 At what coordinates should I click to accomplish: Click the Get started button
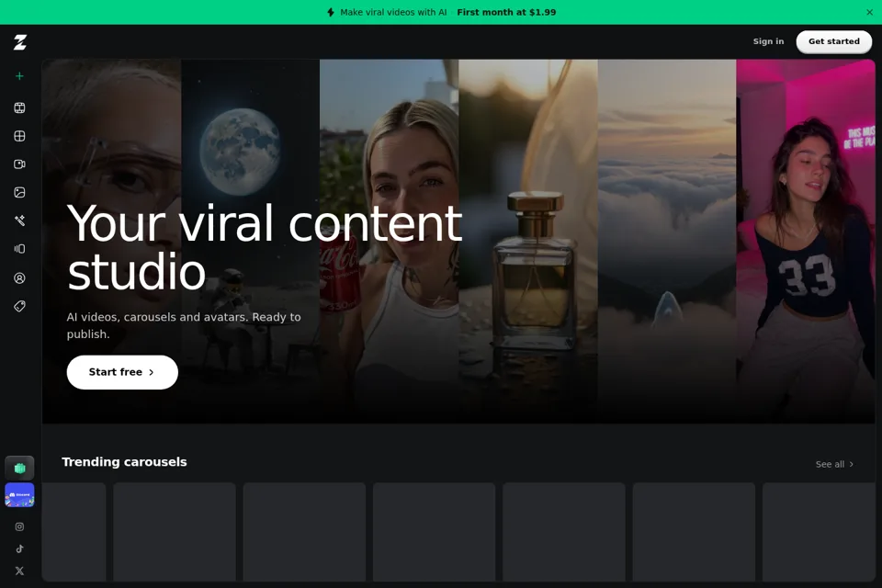coord(834,41)
